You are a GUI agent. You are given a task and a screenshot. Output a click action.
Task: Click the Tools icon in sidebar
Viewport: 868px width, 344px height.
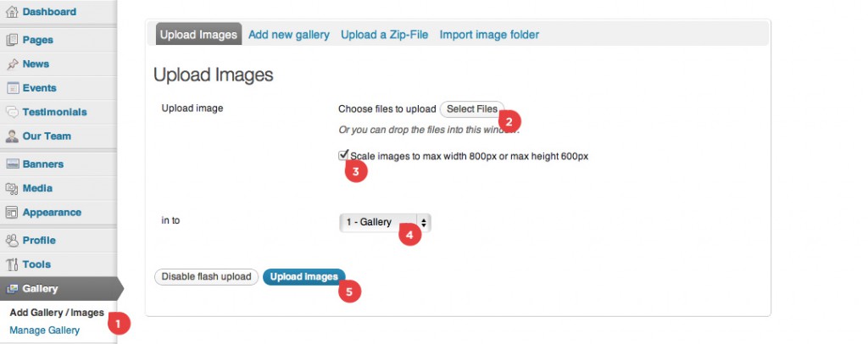click(12, 264)
